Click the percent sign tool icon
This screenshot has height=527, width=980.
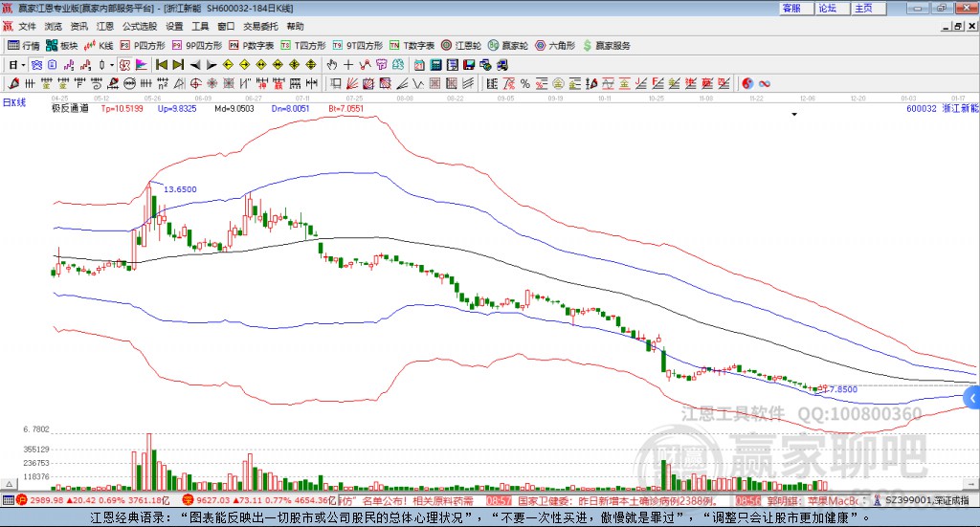pos(525,83)
